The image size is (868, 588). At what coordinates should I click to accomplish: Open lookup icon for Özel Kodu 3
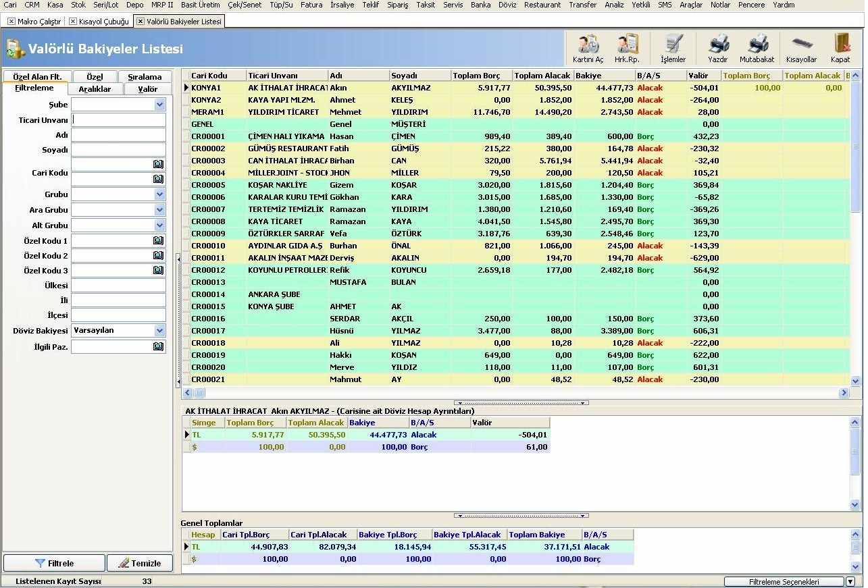[158, 270]
